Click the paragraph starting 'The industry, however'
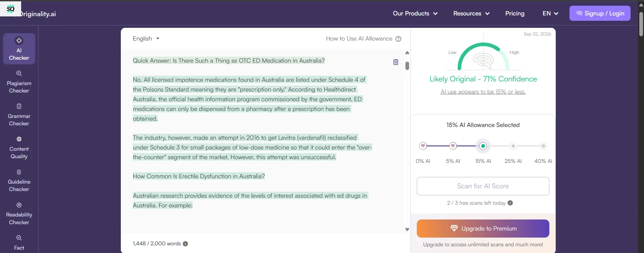 tap(252, 147)
